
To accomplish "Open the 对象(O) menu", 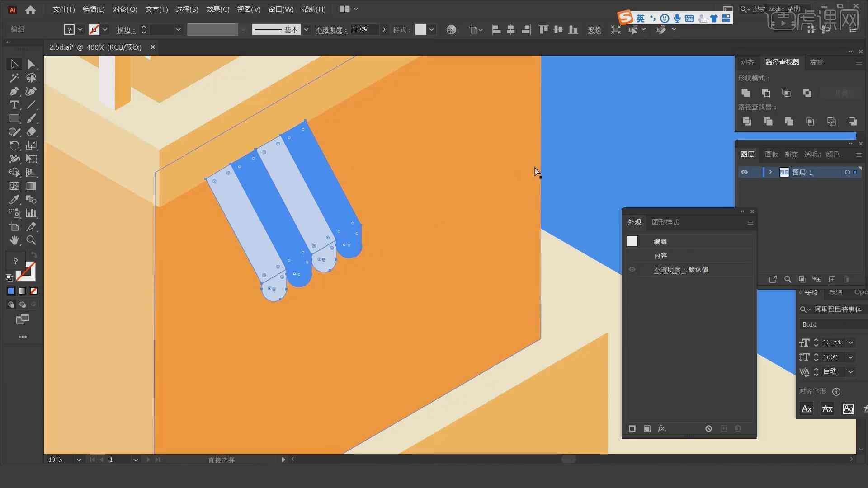I will 125,9.
